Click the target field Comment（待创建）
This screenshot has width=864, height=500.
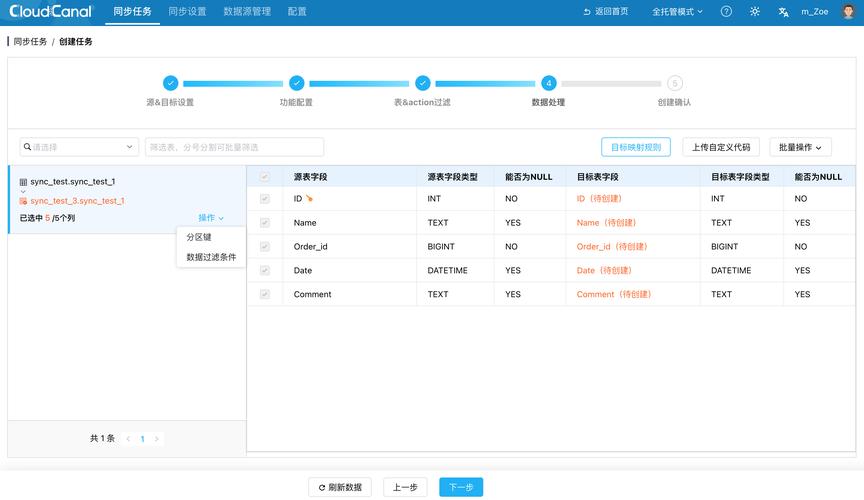click(x=614, y=294)
